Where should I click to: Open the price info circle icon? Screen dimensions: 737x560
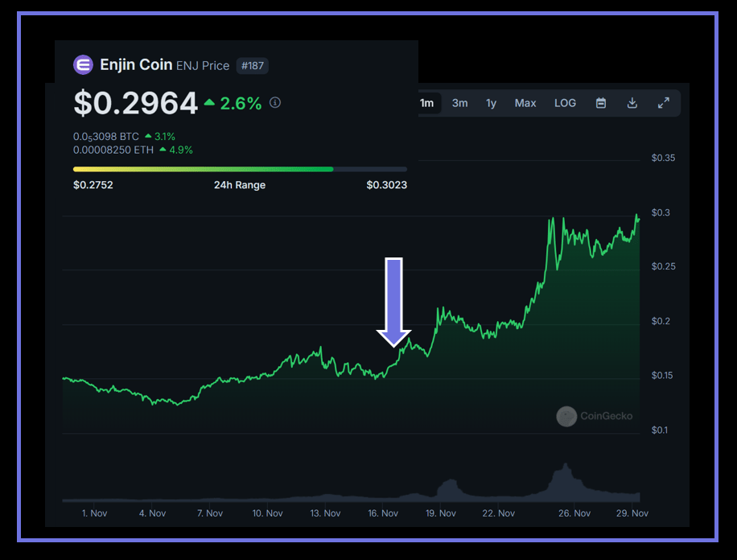pos(275,102)
